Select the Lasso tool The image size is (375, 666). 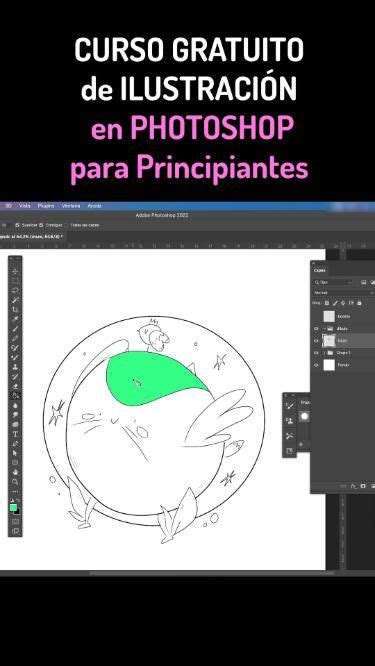point(16,291)
